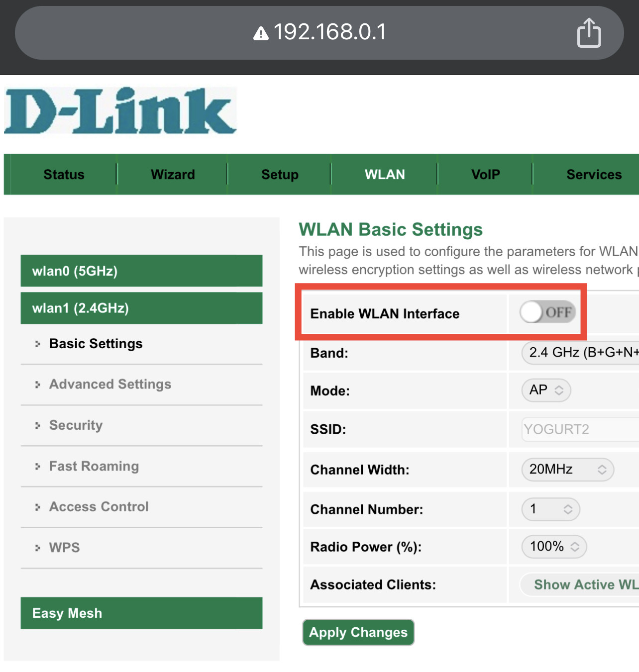639x672 pixels.
Task: Open the Channel Number dropdown
Action: [550, 509]
